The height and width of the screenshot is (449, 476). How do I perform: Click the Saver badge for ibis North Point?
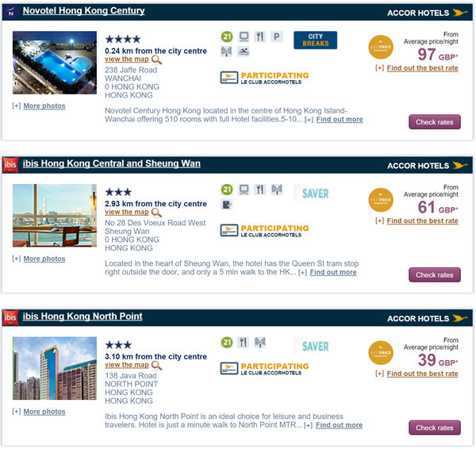[315, 346]
